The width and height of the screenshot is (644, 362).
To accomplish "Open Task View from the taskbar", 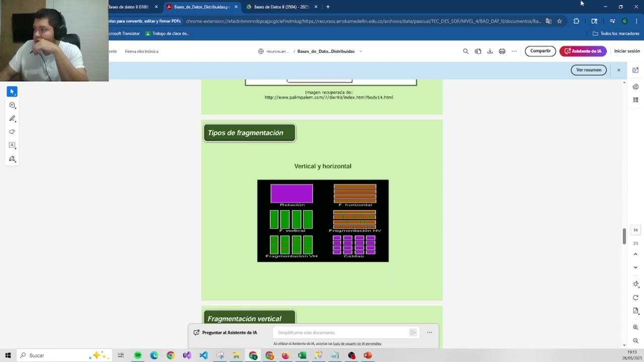I will coord(121,355).
